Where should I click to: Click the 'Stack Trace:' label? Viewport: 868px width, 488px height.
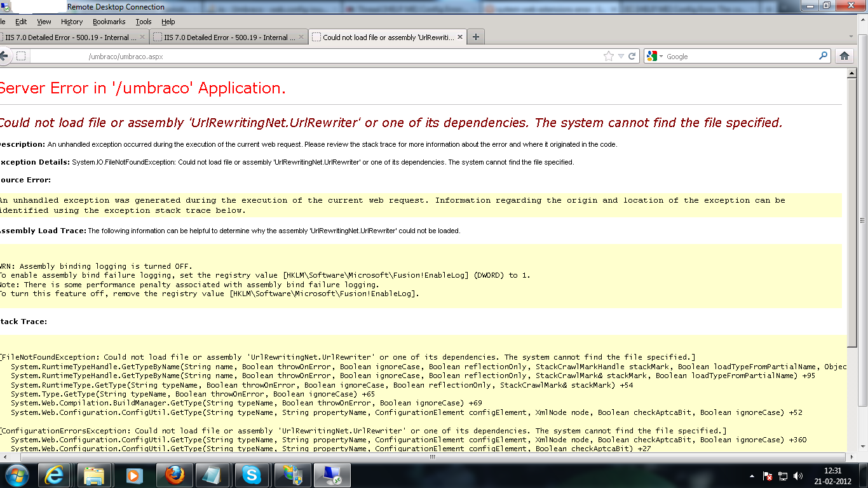24,322
